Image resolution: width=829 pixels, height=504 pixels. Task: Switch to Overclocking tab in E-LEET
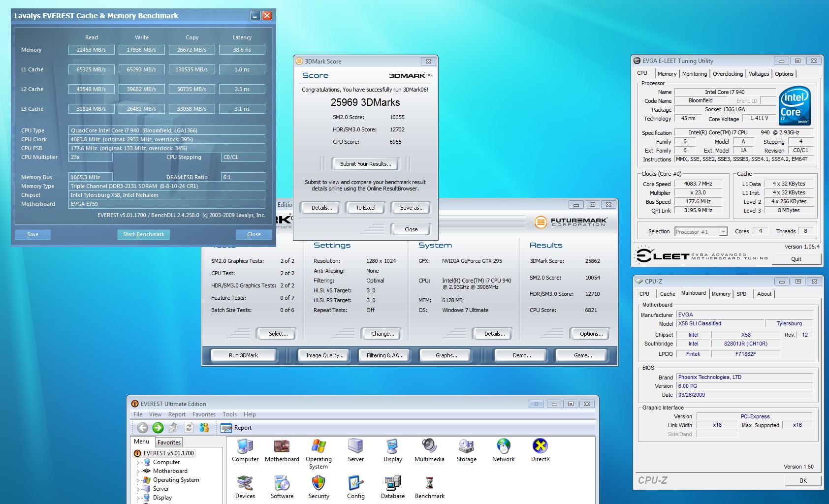(728, 74)
